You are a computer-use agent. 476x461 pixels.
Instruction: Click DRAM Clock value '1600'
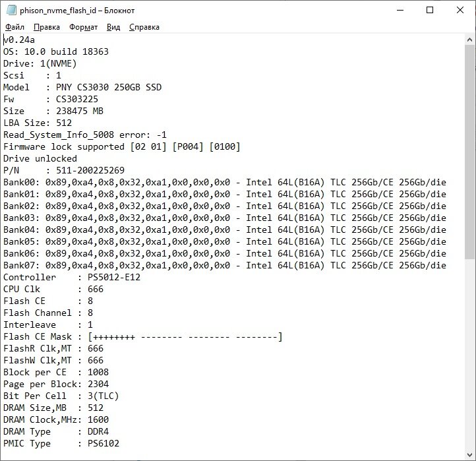(x=98, y=419)
